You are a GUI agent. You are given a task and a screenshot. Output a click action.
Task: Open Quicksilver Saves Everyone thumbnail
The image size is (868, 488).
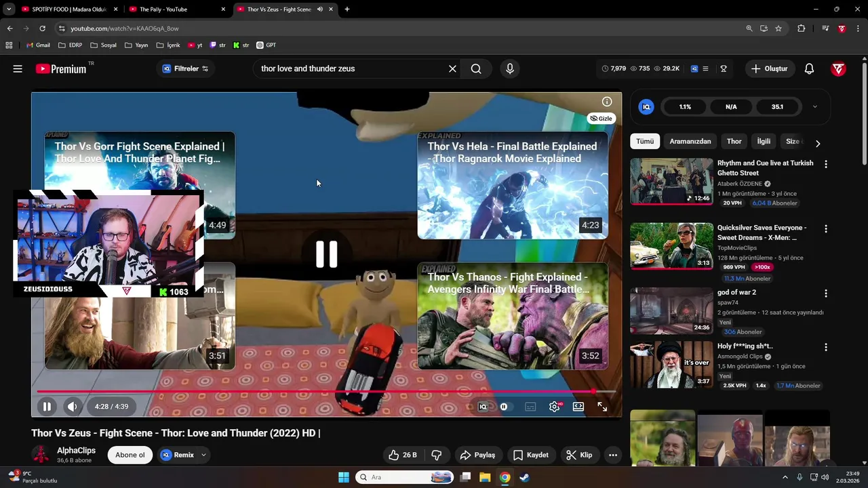coord(671,246)
